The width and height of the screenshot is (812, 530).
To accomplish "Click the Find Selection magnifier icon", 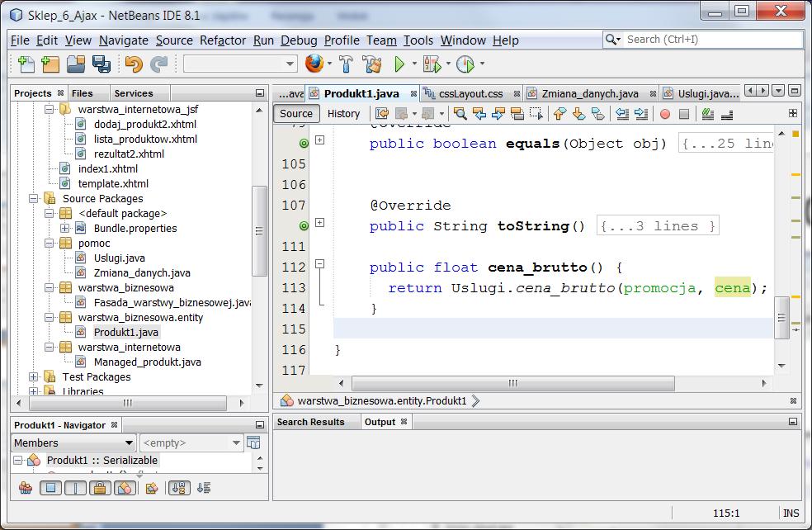I will [x=460, y=113].
